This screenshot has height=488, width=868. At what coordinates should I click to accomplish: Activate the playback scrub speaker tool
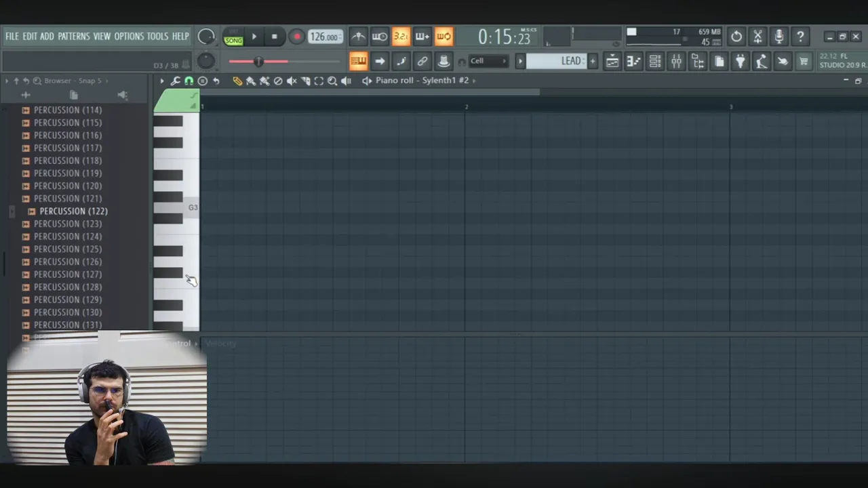pyautogui.click(x=346, y=81)
